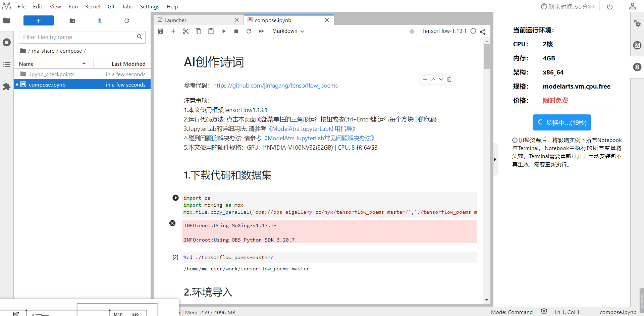Interrupt the kernel with the stop icon
This screenshot has width=644, height=316.
point(236,31)
